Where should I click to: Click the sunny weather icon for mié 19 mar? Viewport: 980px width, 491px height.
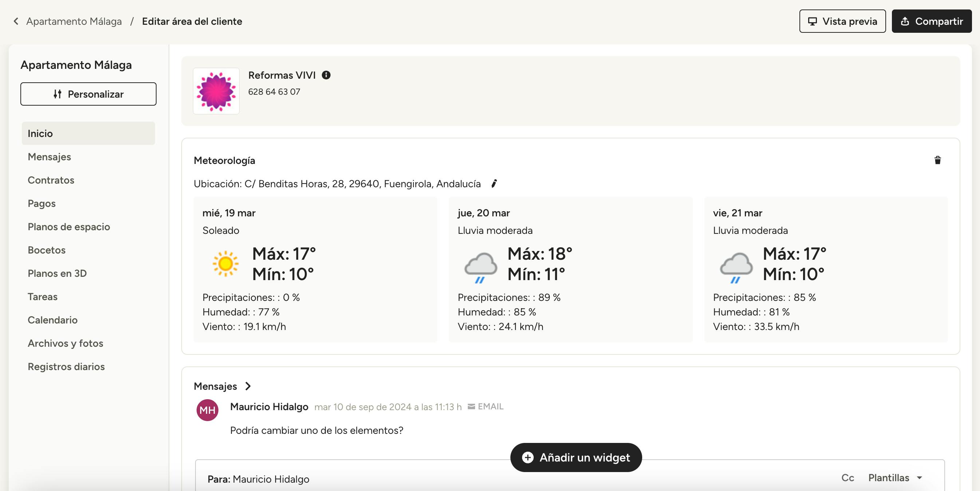tap(225, 263)
